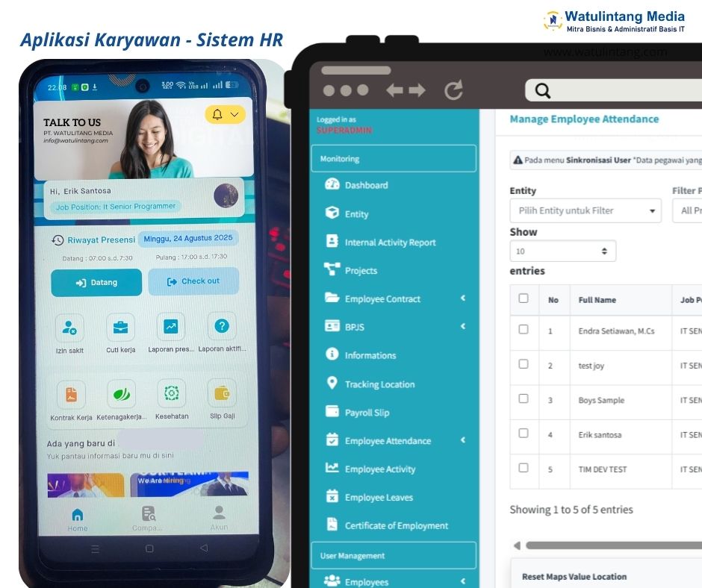This screenshot has height=588, width=702.
Task: Open the Izin sakit icon on phone
Action: (69, 328)
